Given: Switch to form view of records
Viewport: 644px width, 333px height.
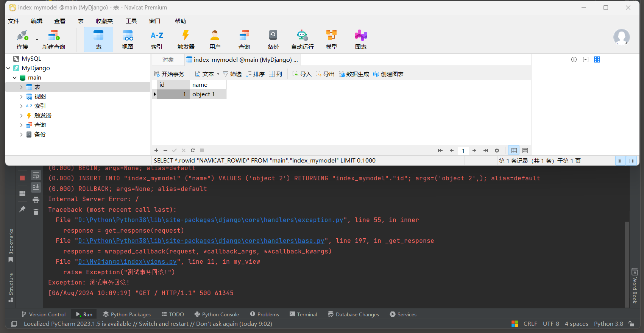Looking at the screenshot, I should pos(525,150).
